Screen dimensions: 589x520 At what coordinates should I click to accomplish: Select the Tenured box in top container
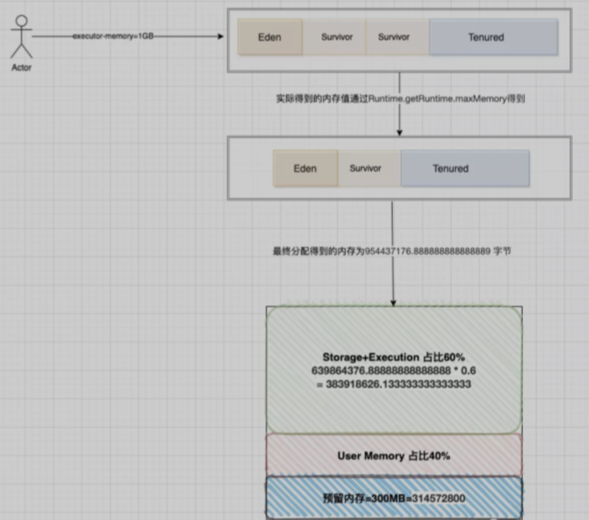coord(494,37)
